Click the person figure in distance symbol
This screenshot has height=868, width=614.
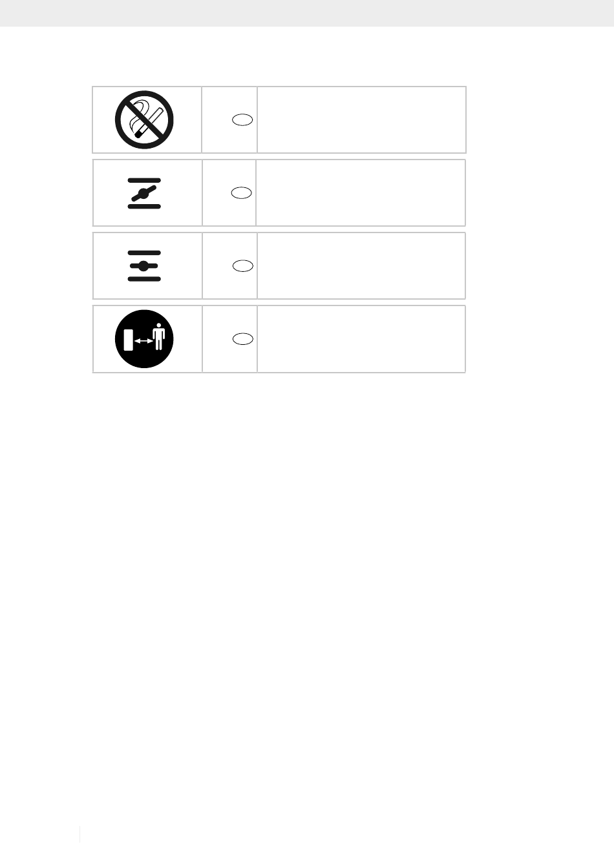(159, 337)
